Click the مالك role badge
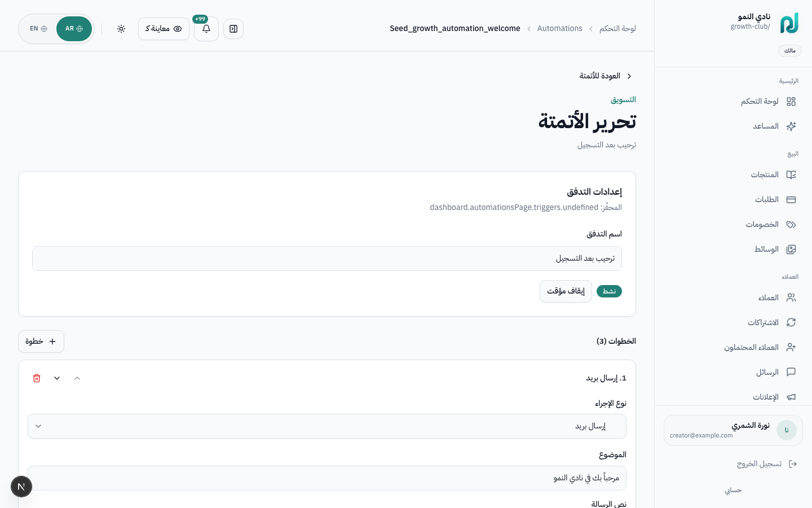Viewport: 812px width, 508px height. point(789,51)
